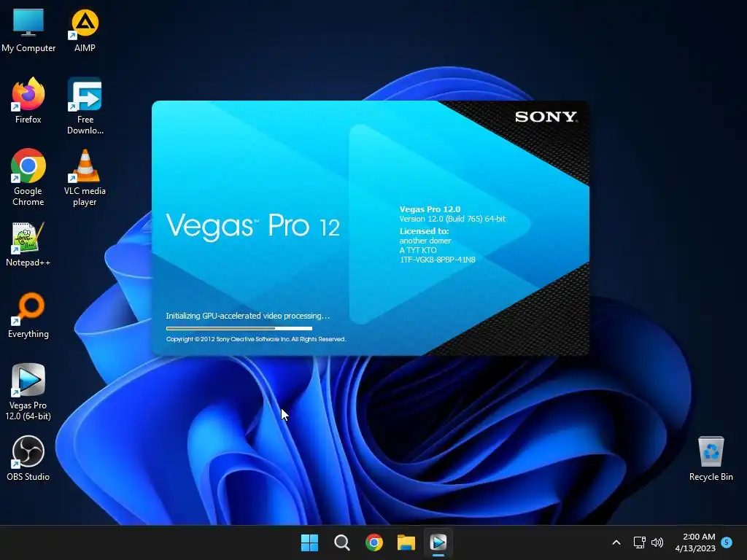Select the Firefox desktop shortcut
Image resolution: width=747 pixels, height=560 pixels.
tap(28, 101)
